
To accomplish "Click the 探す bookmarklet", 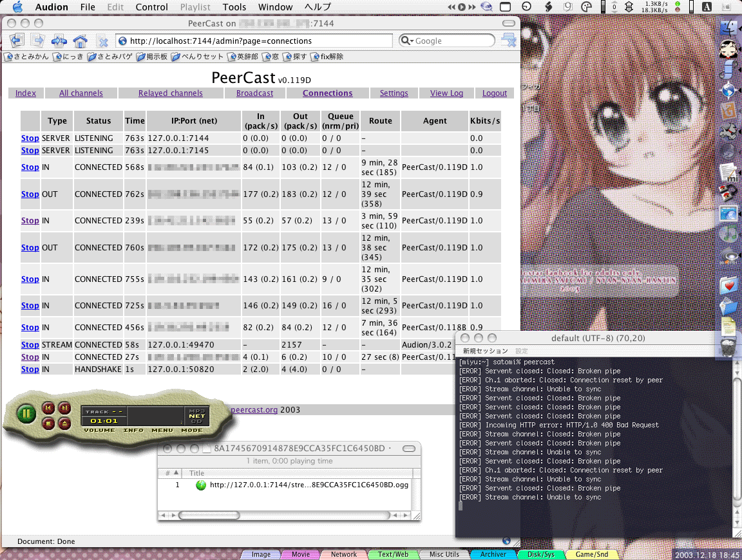I will tap(295, 57).
